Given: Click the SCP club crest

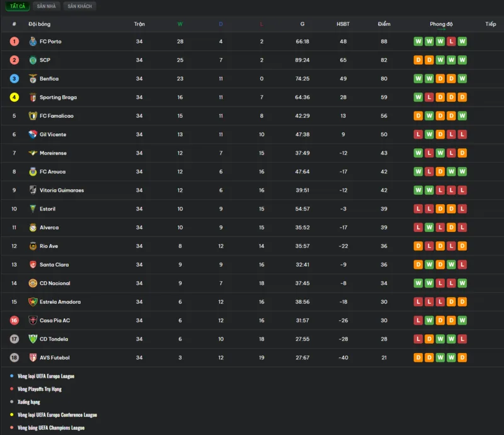Looking at the screenshot, I should click(33, 60).
